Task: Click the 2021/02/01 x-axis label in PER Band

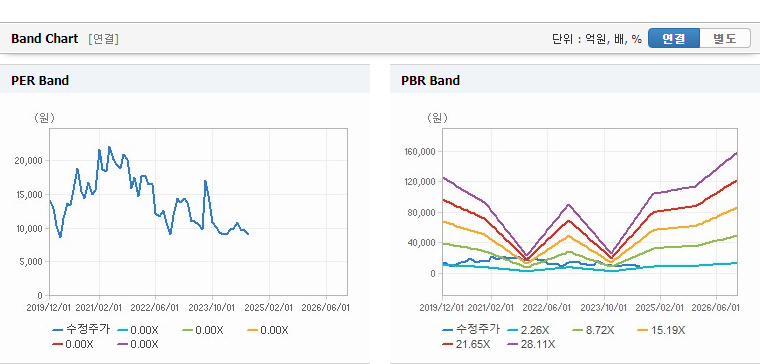Action: (99, 307)
